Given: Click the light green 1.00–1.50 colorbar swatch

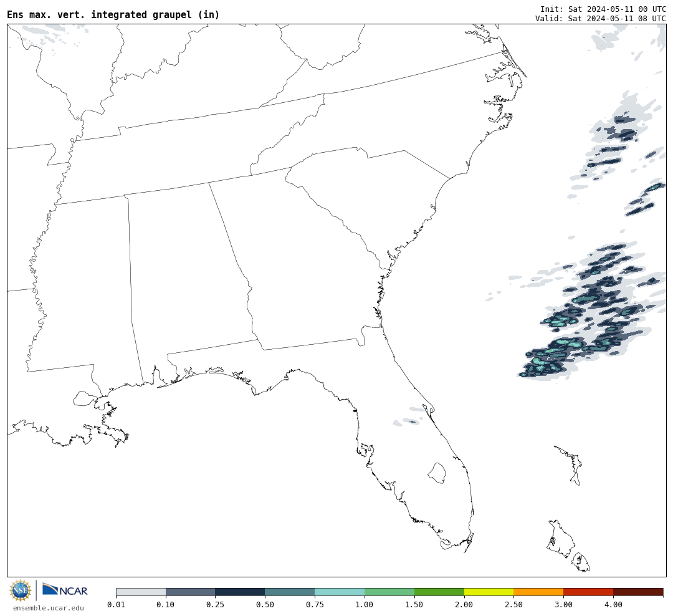Looking at the screenshot, I should [x=389, y=592].
